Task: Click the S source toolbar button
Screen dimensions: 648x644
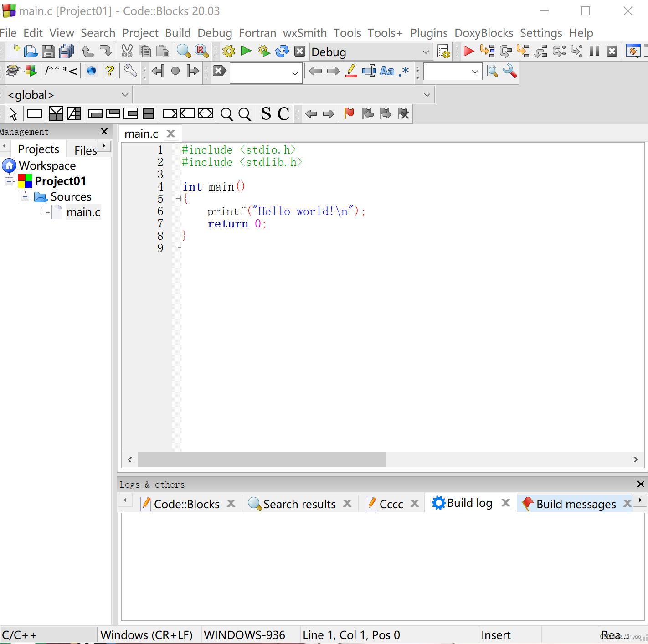Action: (266, 114)
